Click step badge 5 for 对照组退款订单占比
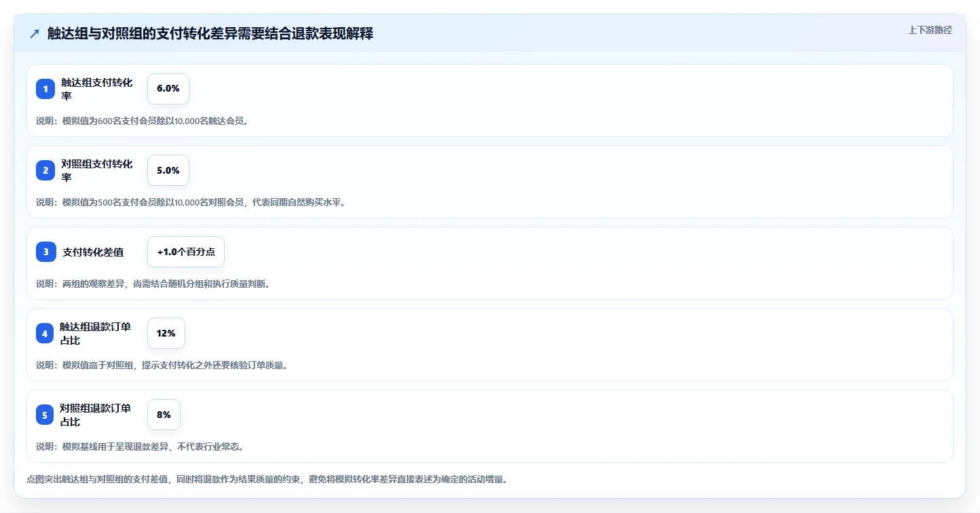 point(44,415)
